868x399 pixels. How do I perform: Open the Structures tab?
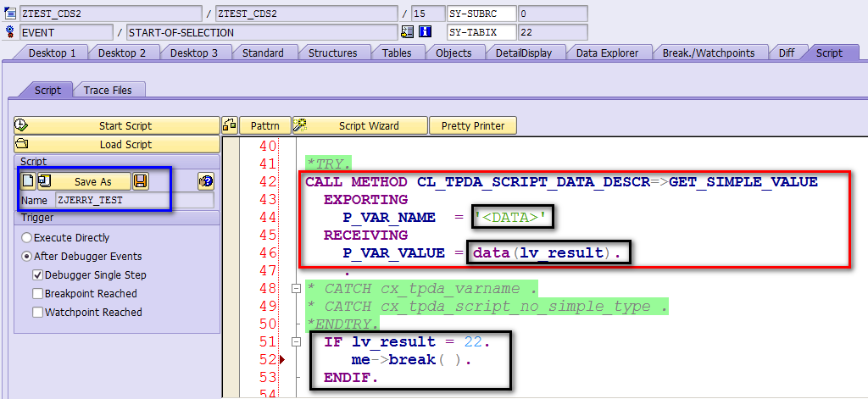click(332, 53)
